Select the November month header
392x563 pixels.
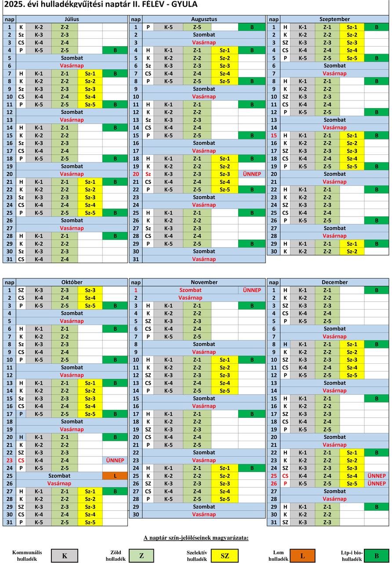(x=204, y=282)
